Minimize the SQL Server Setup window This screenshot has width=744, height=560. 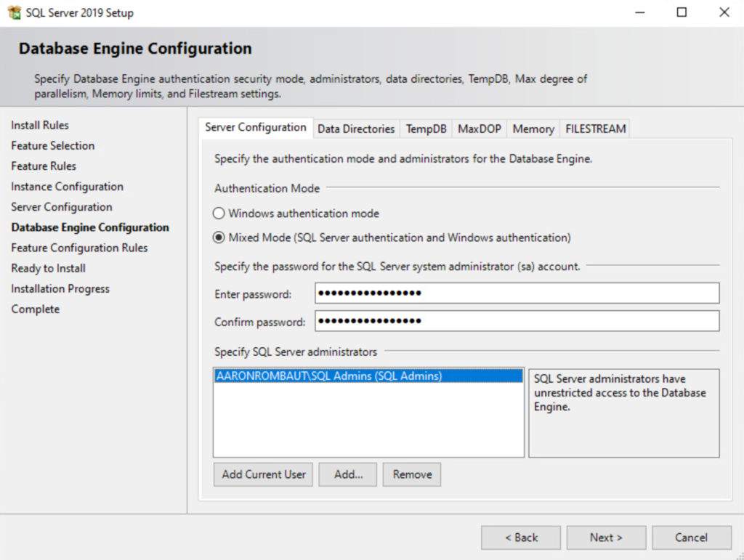point(639,12)
